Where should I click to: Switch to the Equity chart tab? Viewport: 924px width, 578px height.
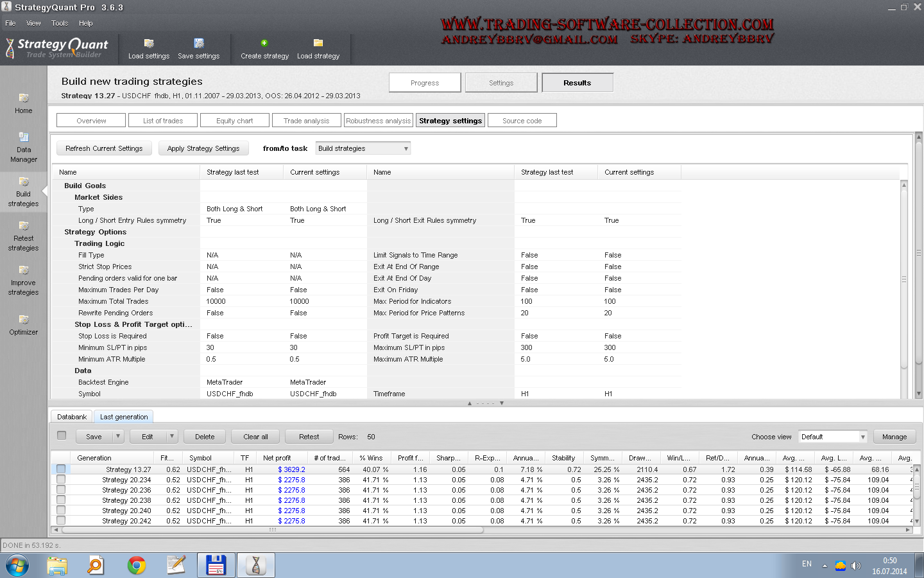pos(234,121)
